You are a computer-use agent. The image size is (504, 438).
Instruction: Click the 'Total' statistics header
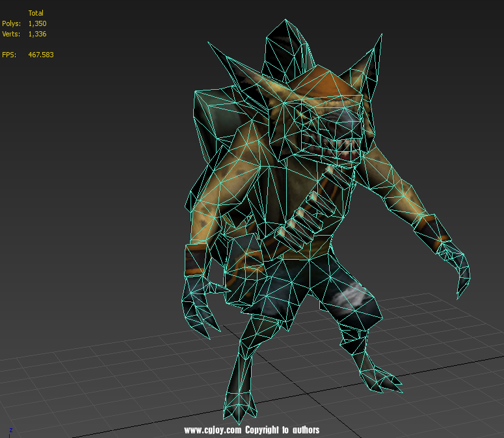36,13
